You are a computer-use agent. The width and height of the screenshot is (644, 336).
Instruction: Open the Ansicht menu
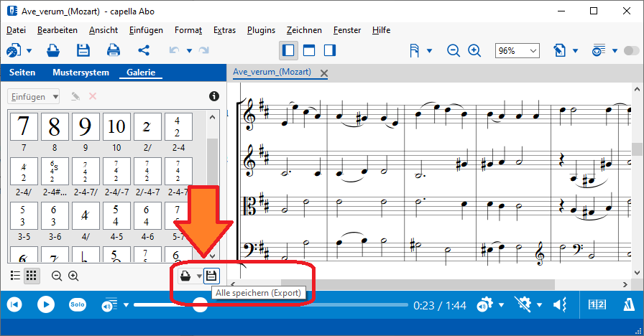103,30
